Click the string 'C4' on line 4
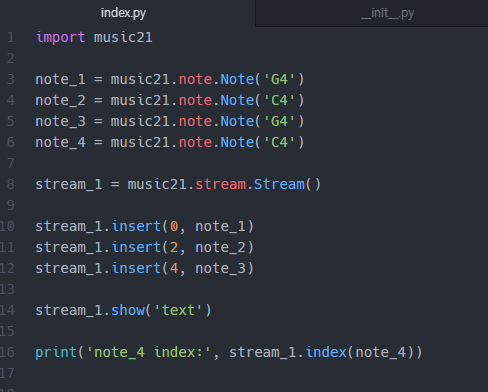Image resolution: width=488 pixels, height=392 pixels. click(279, 100)
